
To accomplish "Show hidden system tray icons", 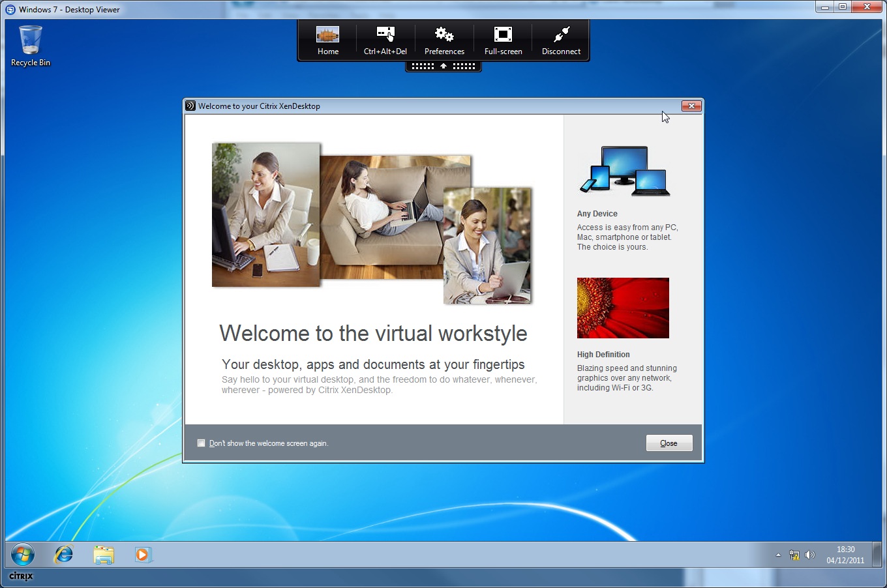I will tap(778, 555).
